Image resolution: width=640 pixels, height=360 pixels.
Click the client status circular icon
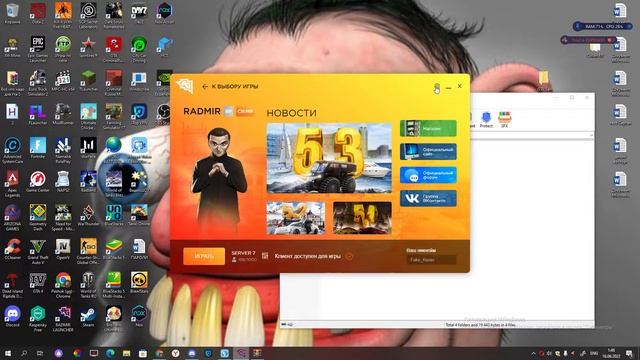[x=349, y=256]
